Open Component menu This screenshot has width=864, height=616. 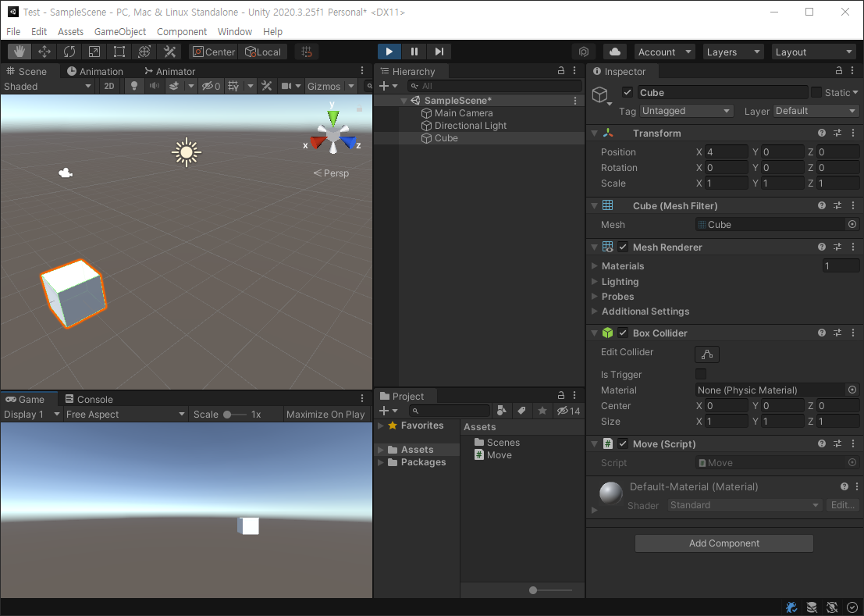click(x=182, y=31)
